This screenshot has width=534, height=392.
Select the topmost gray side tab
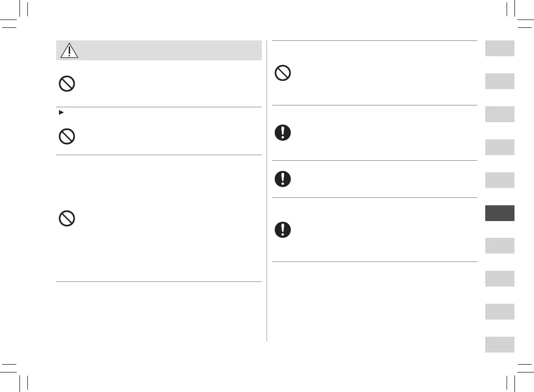tap(500, 48)
